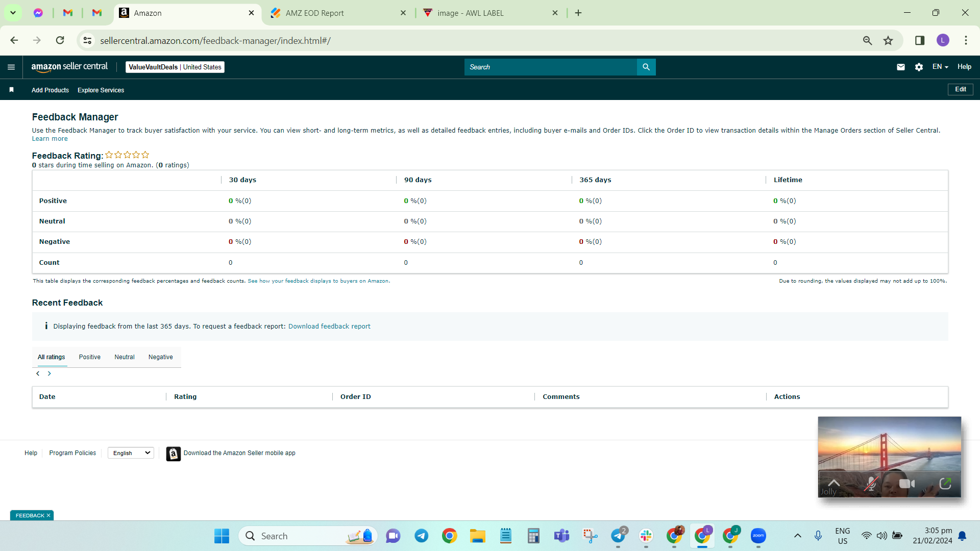The height and width of the screenshot is (551, 980).
Task: Open Windows Start menu
Action: (x=222, y=536)
